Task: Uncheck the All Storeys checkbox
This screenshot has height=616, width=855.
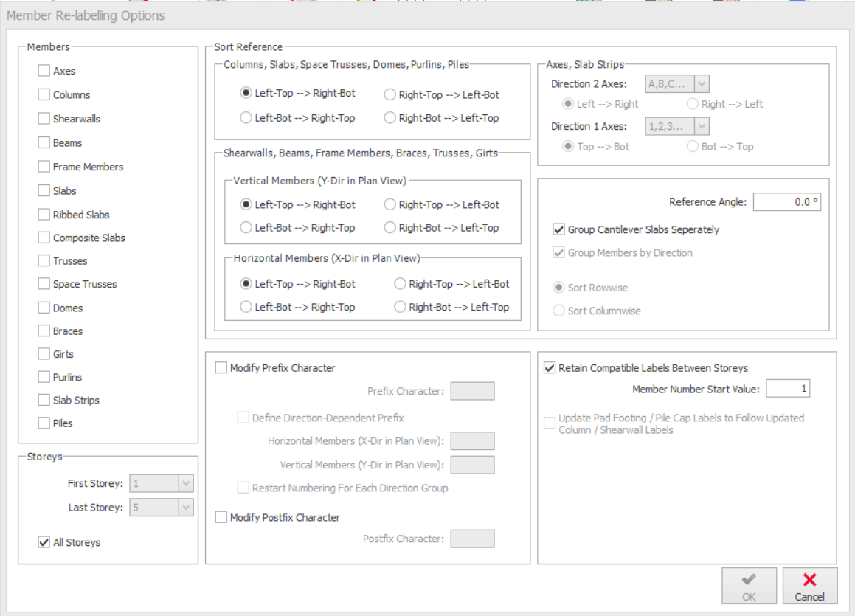Action: tap(44, 543)
